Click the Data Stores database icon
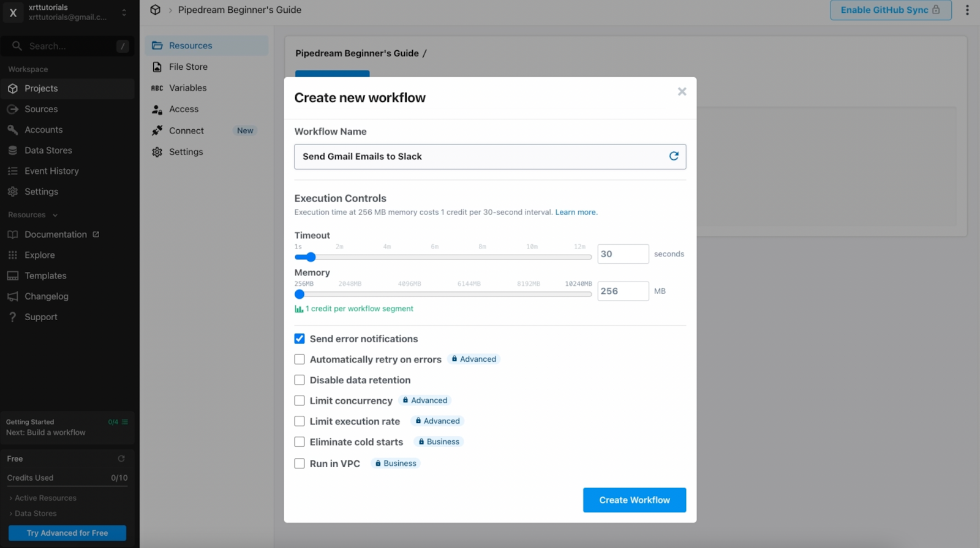This screenshot has height=548, width=980. click(x=13, y=151)
